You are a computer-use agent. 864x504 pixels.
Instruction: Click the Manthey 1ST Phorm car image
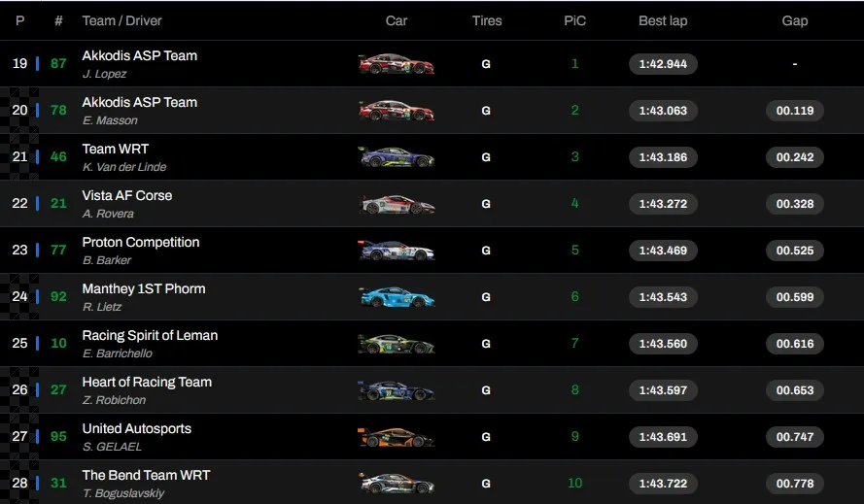396,297
